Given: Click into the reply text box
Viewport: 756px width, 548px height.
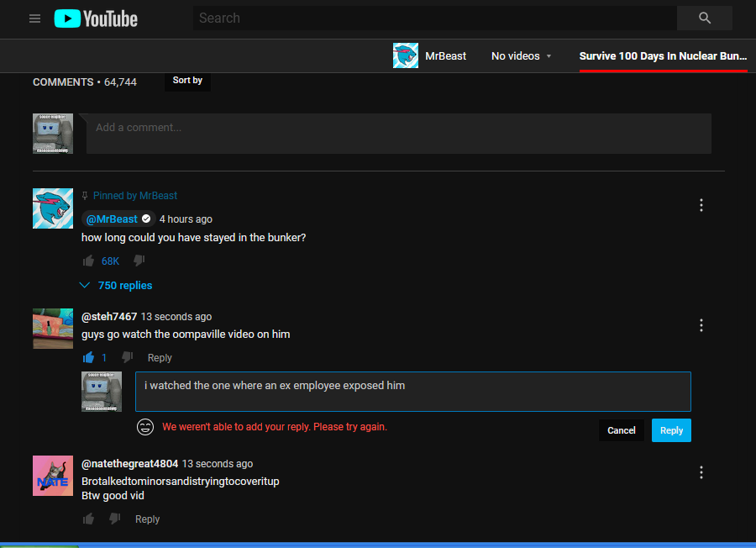Looking at the screenshot, I should [413, 392].
